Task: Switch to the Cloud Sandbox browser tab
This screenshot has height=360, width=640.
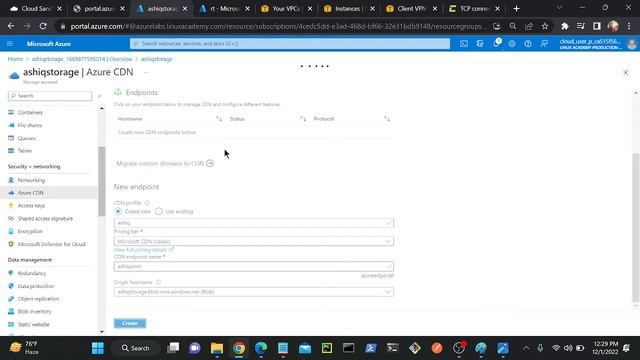Action: pos(35,9)
